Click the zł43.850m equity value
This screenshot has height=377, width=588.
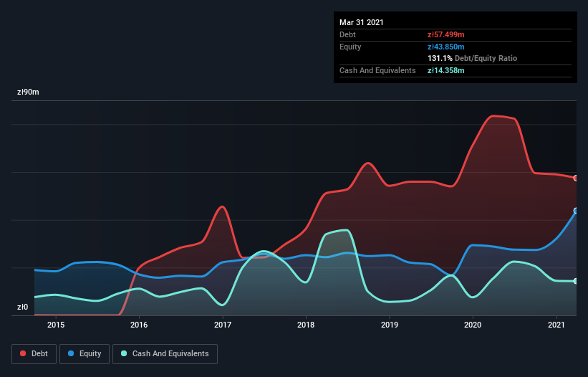446,47
